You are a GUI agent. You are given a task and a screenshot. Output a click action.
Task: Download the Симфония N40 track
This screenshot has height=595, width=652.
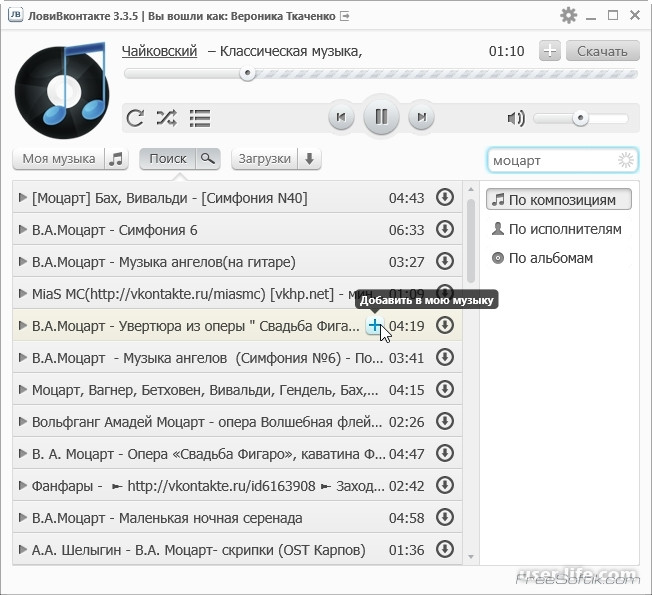click(445, 197)
